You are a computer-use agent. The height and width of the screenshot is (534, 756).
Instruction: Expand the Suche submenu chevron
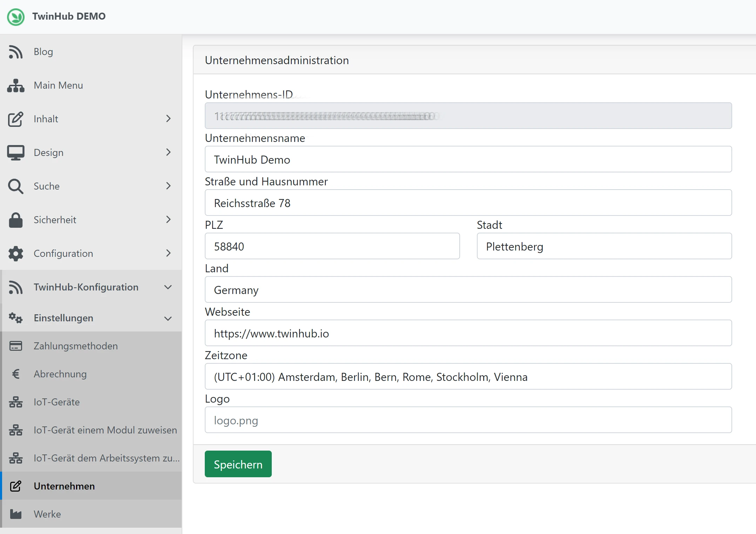coord(168,186)
